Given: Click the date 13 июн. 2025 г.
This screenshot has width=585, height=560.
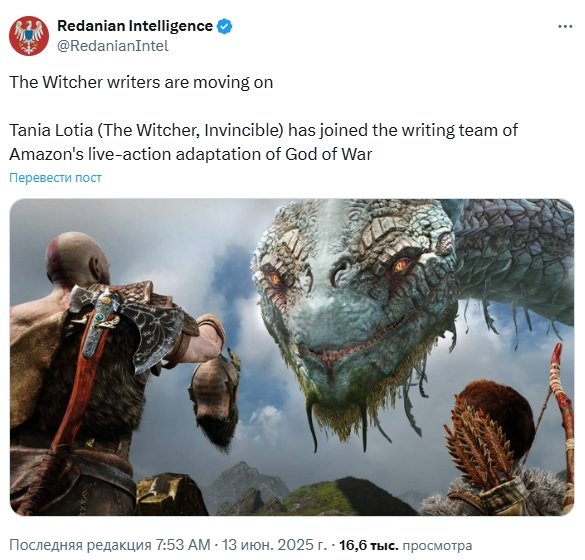Looking at the screenshot, I should click(x=275, y=545).
